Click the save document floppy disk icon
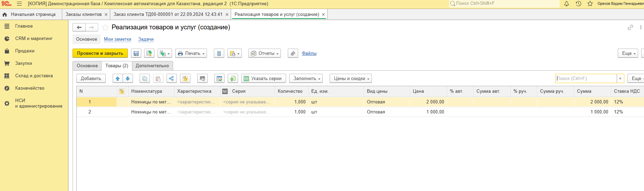The width and height of the screenshot is (644, 191). pyautogui.click(x=136, y=53)
